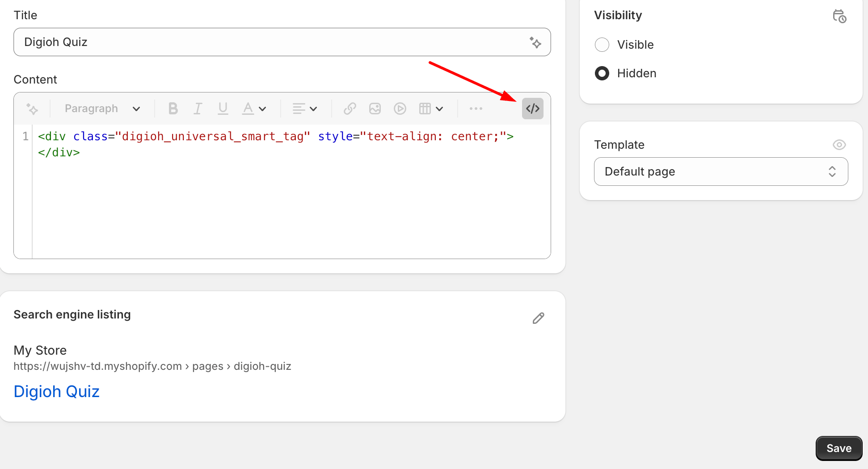Open the Paragraph style dropdown
Image resolution: width=868 pixels, height=469 pixels.
(x=102, y=108)
